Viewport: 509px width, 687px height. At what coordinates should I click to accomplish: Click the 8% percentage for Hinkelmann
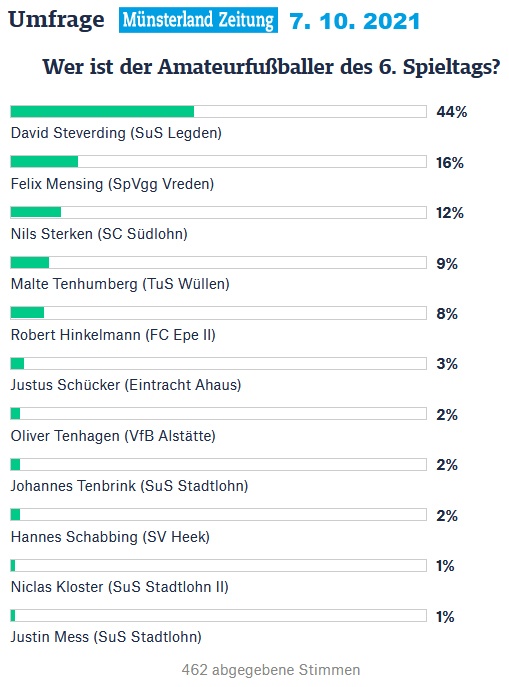[447, 314]
